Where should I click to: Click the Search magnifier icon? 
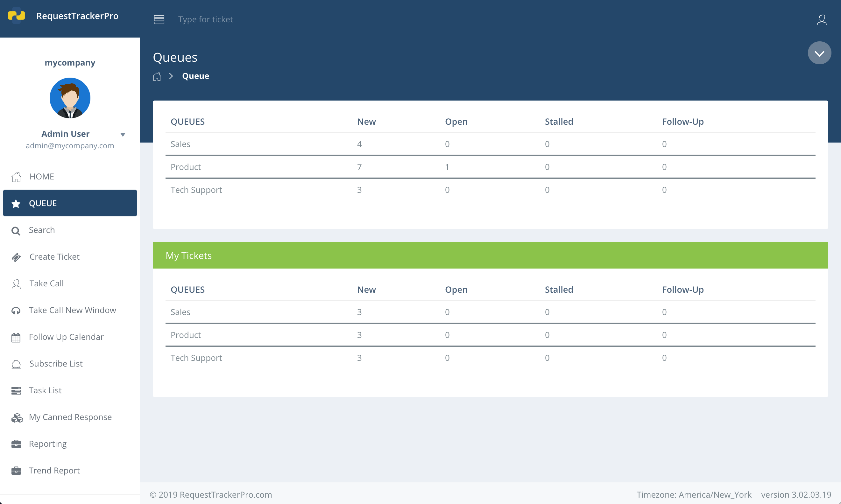(x=16, y=231)
